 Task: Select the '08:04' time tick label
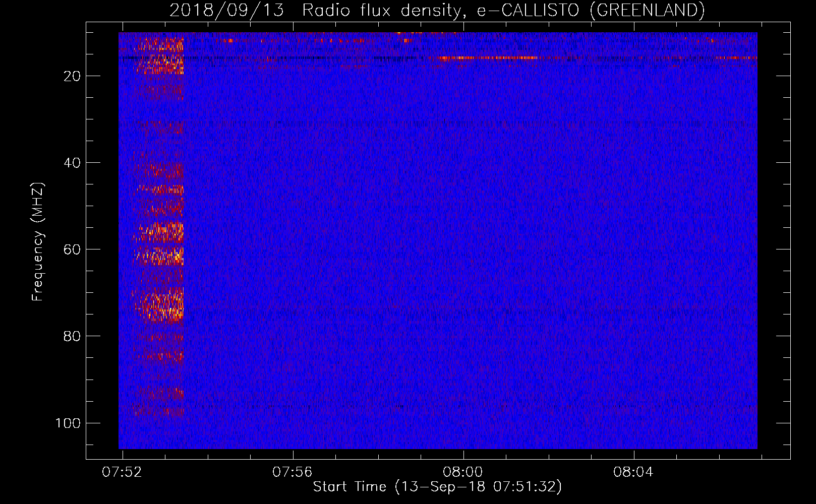(633, 472)
